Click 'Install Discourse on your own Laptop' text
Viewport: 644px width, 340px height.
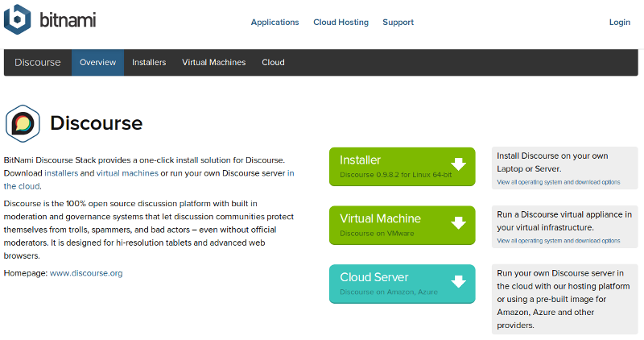click(x=552, y=163)
